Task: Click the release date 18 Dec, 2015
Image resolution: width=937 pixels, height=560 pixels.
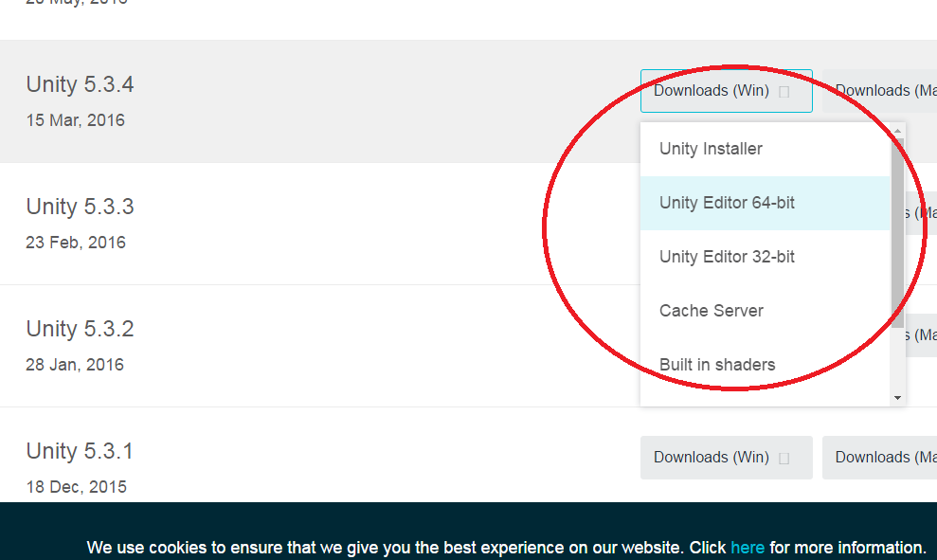Action: pos(77,486)
